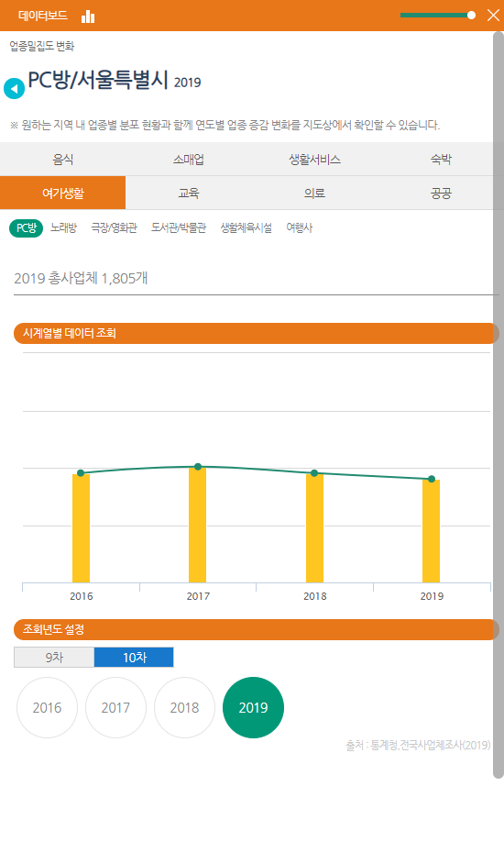This screenshot has height=864, width=504.
Task: Click the teal back arrow next to PC방/서울특별시
Action: click(14, 88)
